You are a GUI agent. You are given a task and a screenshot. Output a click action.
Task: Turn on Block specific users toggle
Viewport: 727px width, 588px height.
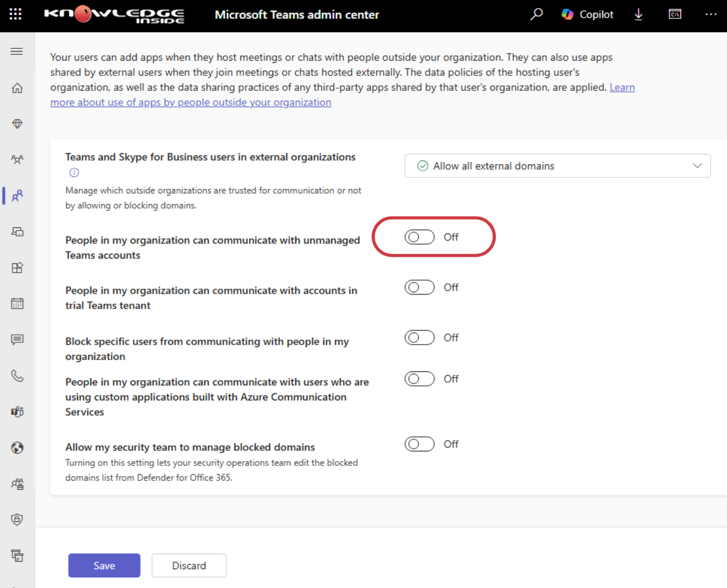(x=419, y=338)
